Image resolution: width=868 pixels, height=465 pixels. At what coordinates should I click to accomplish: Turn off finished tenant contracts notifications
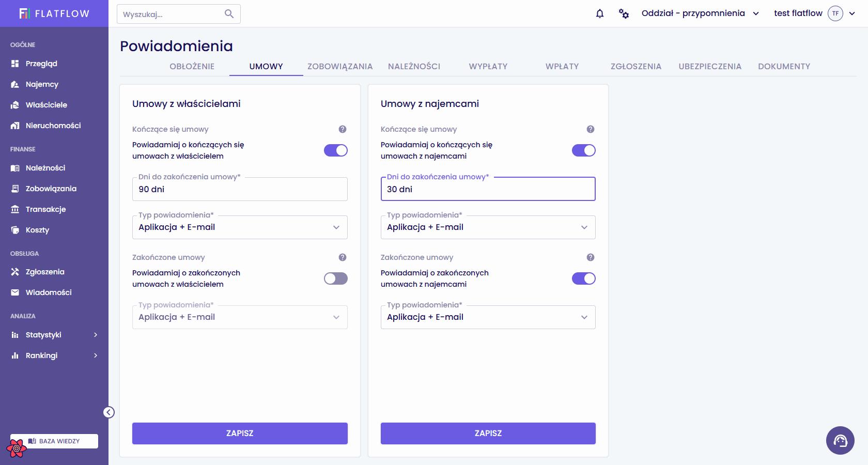584,278
